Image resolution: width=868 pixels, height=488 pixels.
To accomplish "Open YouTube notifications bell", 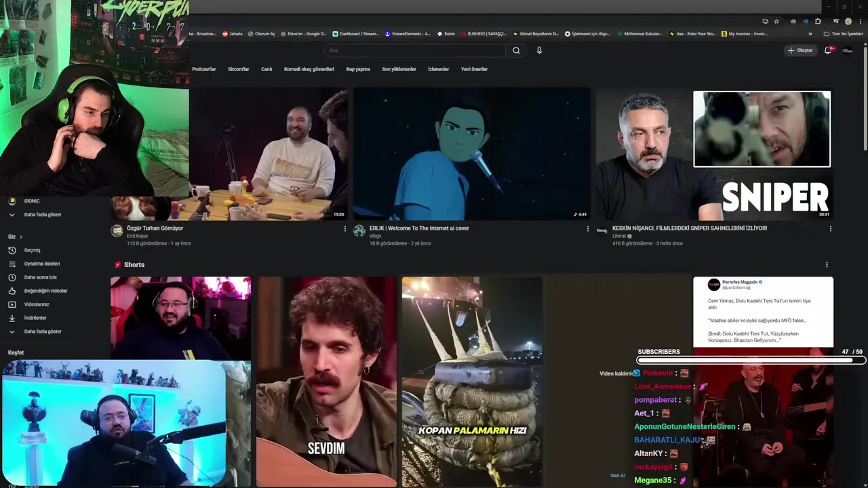I will click(828, 50).
